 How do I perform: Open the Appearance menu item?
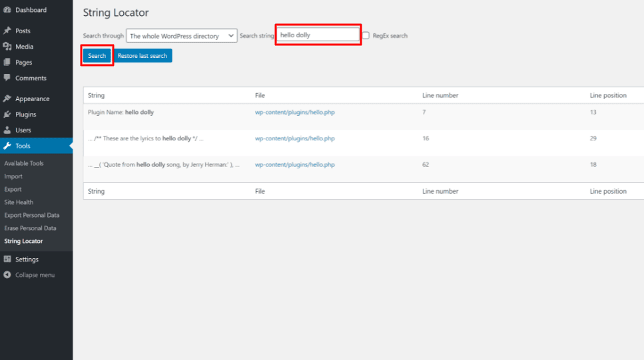(x=32, y=99)
